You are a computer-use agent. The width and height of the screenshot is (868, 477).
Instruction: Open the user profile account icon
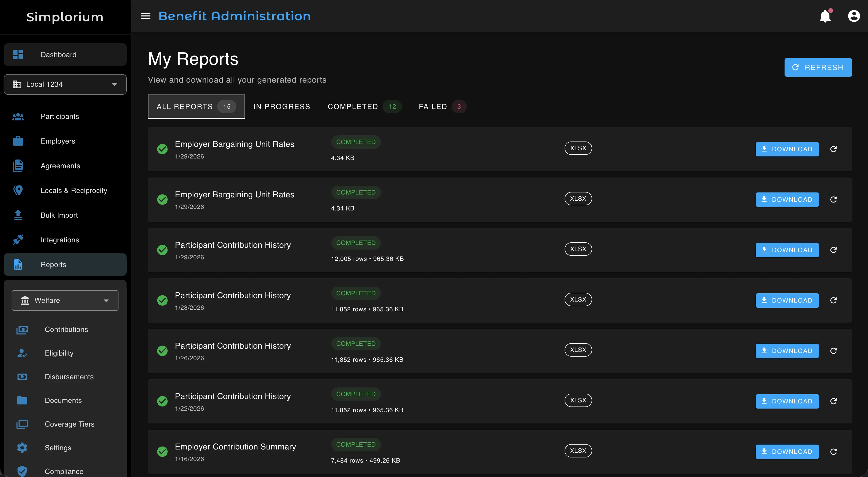point(854,16)
